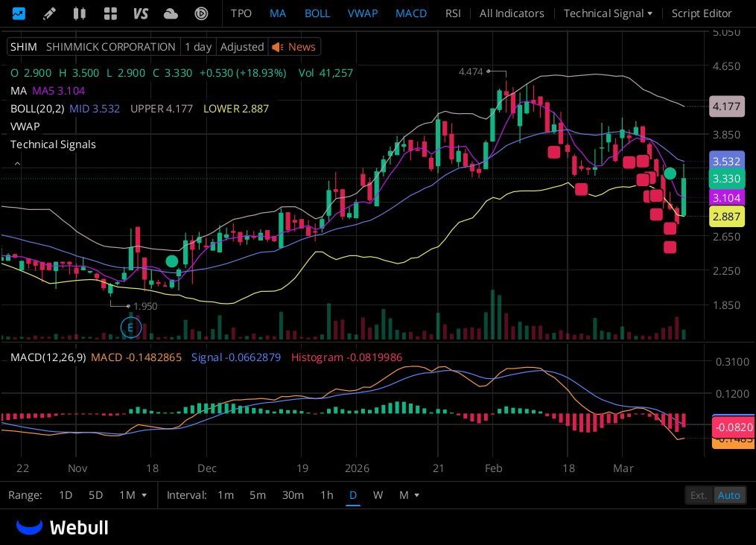The width and height of the screenshot is (756, 545).
Task: Select the 1m interval
Action: pyautogui.click(x=226, y=495)
